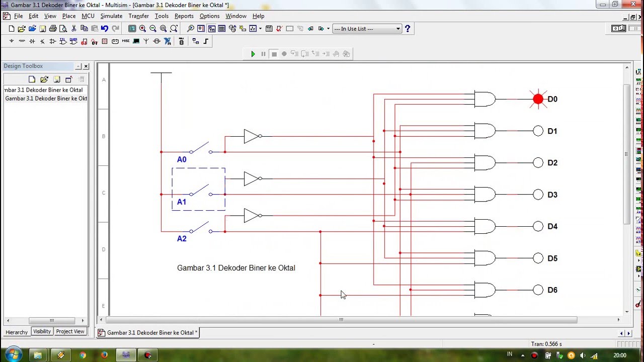
Task: Place a source component
Action: pos(12,41)
